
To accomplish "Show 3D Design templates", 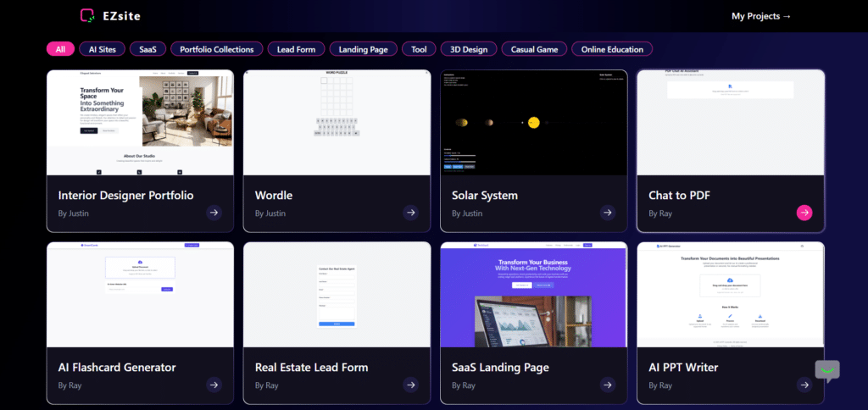I will point(469,49).
